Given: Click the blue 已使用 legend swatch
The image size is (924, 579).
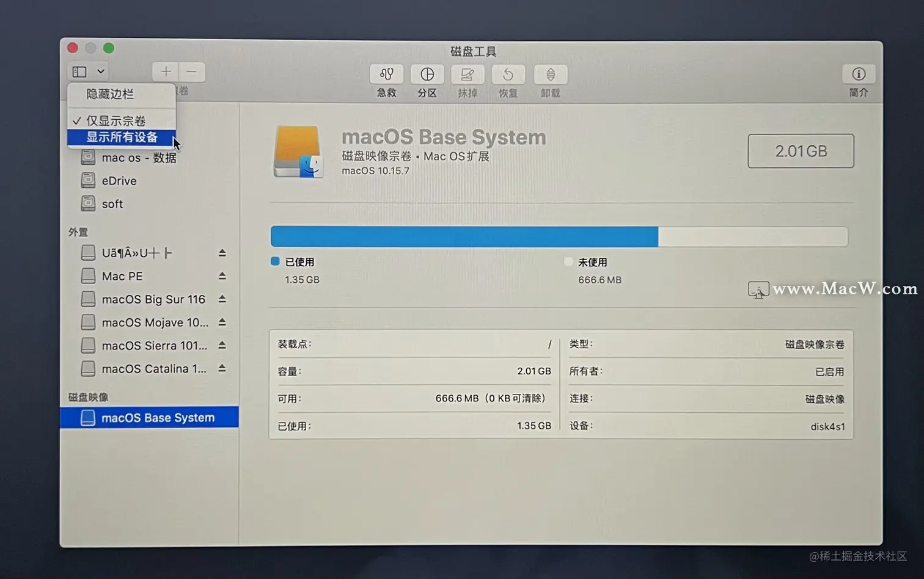Looking at the screenshot, I should coord(275,261).
